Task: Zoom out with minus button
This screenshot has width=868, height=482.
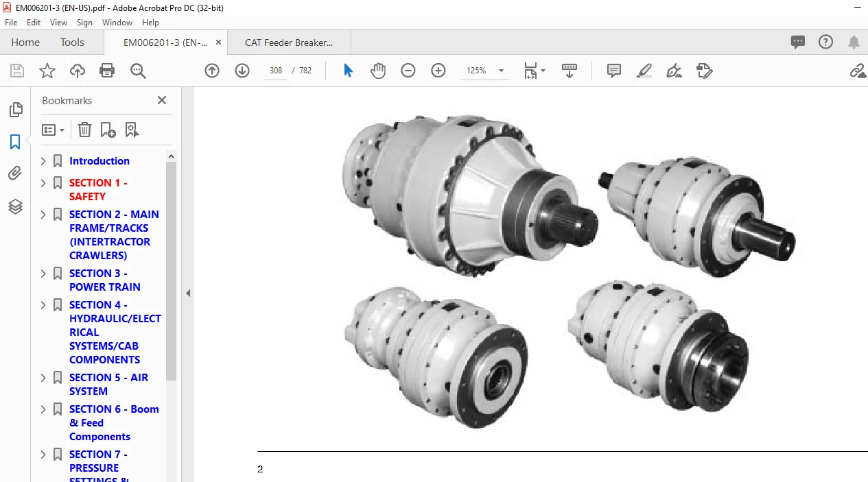Action: [408, 71]
